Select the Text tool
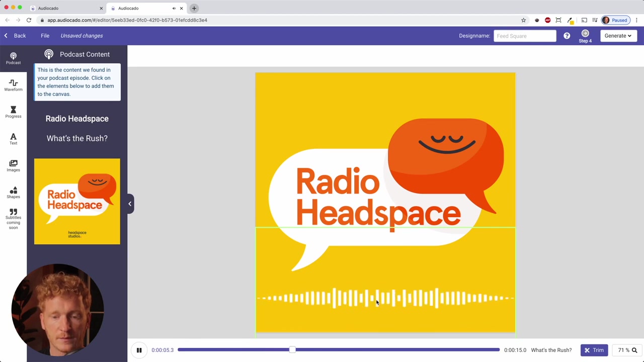Image resolution: width=644 pixels, height=362 pixels. [13, 139]
